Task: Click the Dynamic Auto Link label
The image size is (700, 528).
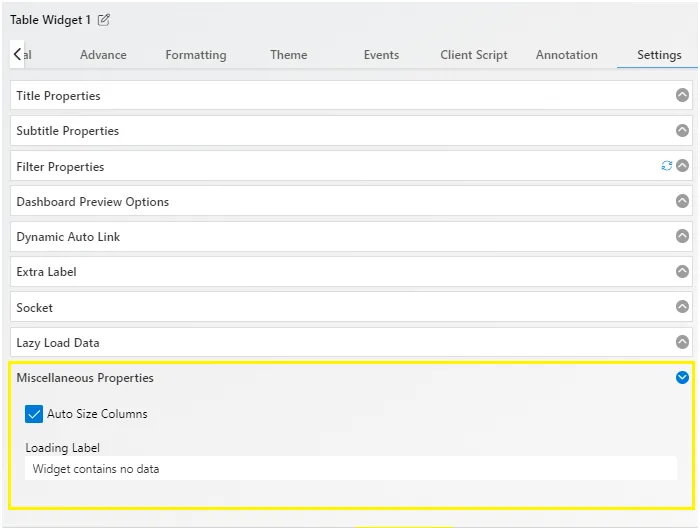Action: 68,237
